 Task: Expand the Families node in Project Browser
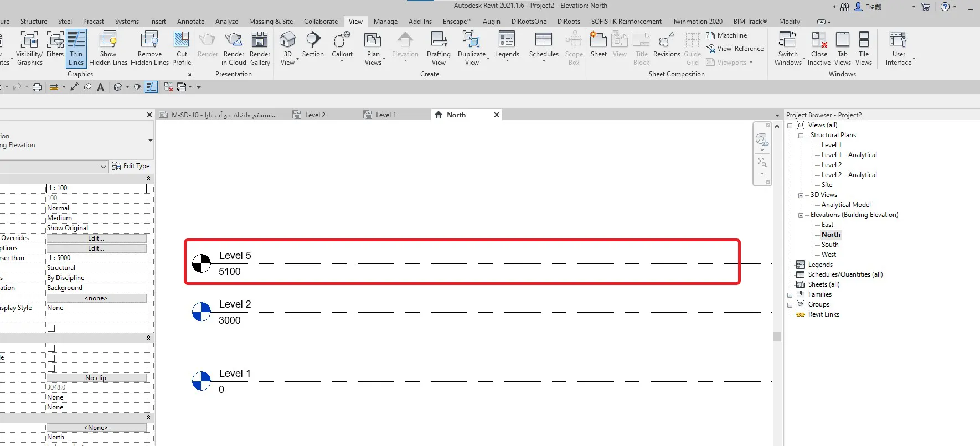(790, 295)
